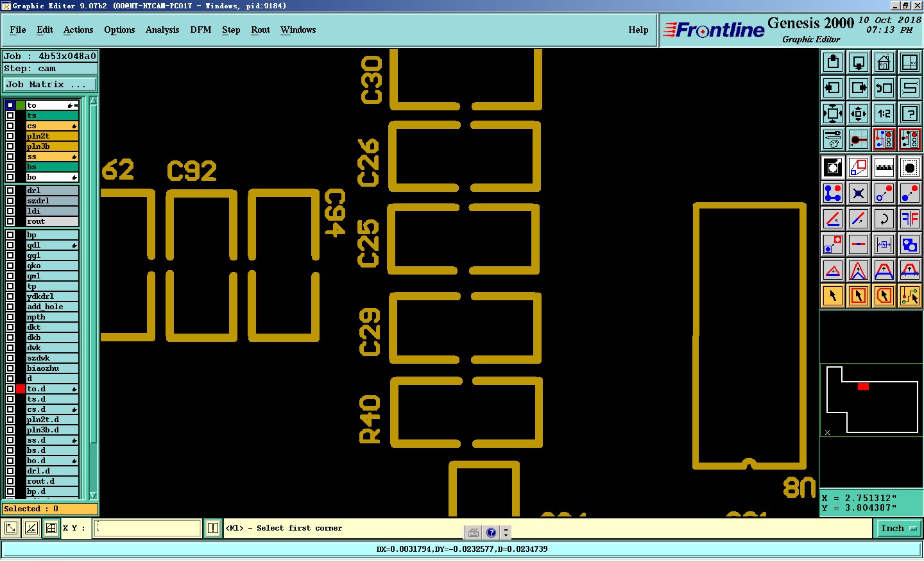Click the X Y coordinate input field
Image resolution: width=924 pixels, height=562 pixels.
pos(148,528)
